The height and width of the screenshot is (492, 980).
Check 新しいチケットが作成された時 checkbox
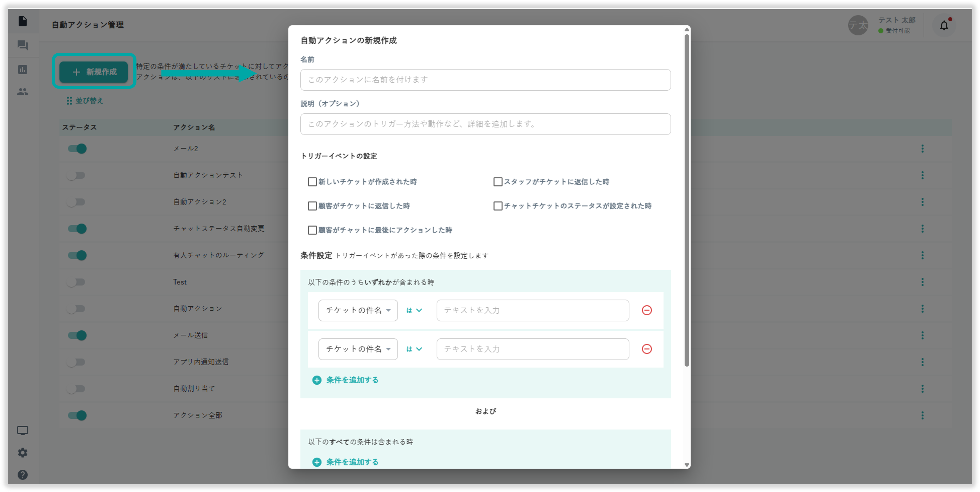click(x=312, y=182)
